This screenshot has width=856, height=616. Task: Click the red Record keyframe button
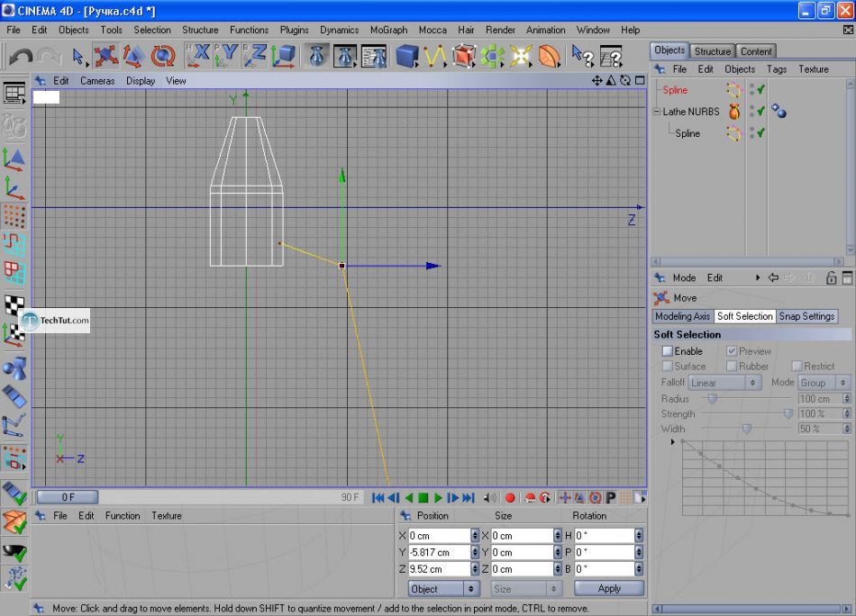coord(510,497)
